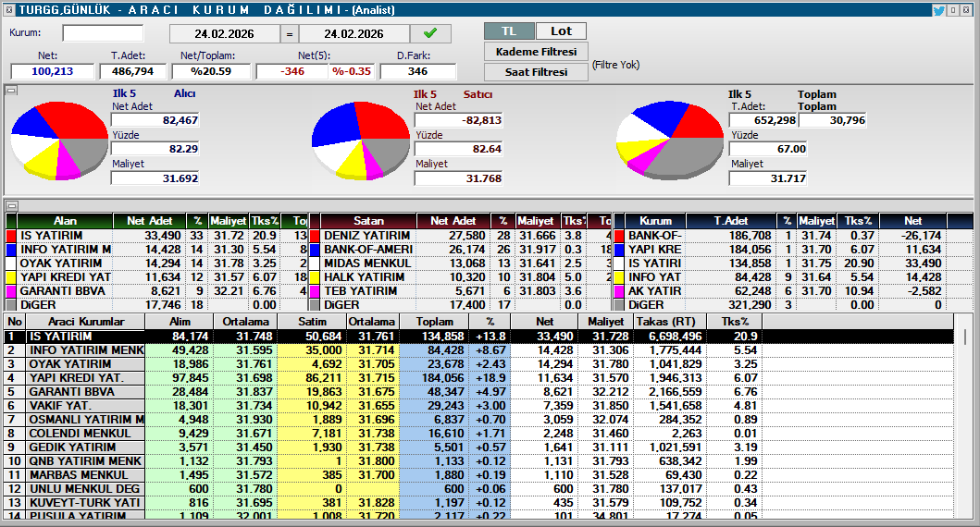Image resolution: width=980 pixels, height=527 pixels.
Task: Click yellow swatch beside YAPI KREDI YAT buyer row
Action: [x=10, y=277]
